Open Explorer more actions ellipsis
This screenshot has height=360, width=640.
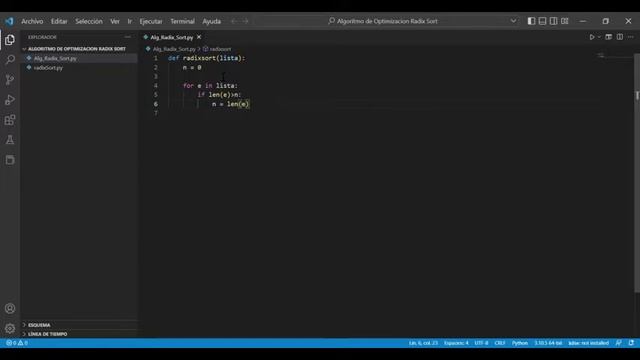point(128,37)
